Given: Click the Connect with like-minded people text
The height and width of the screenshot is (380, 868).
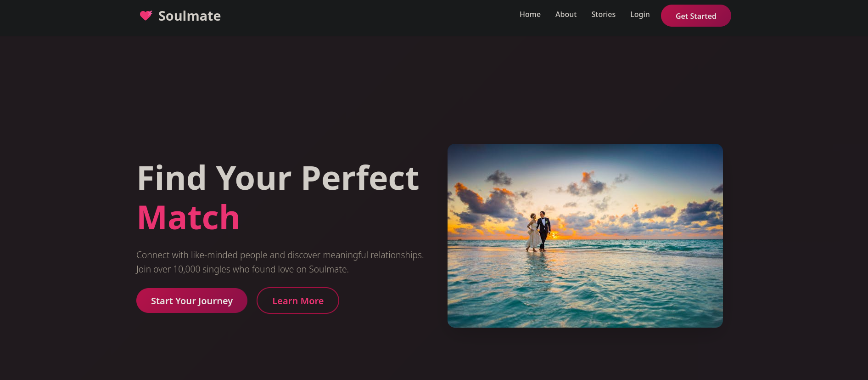Looking at the screenshot, I should coord(280,255).
